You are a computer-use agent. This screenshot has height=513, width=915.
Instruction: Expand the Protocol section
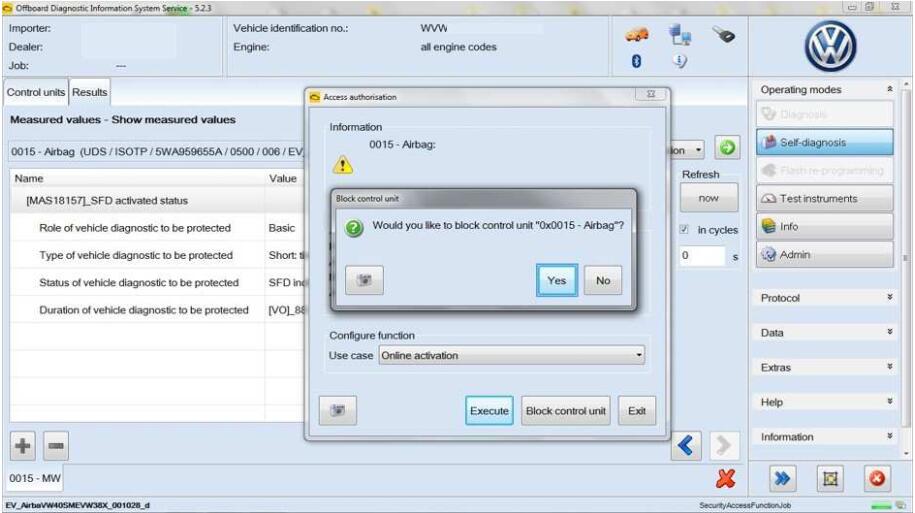889,298
